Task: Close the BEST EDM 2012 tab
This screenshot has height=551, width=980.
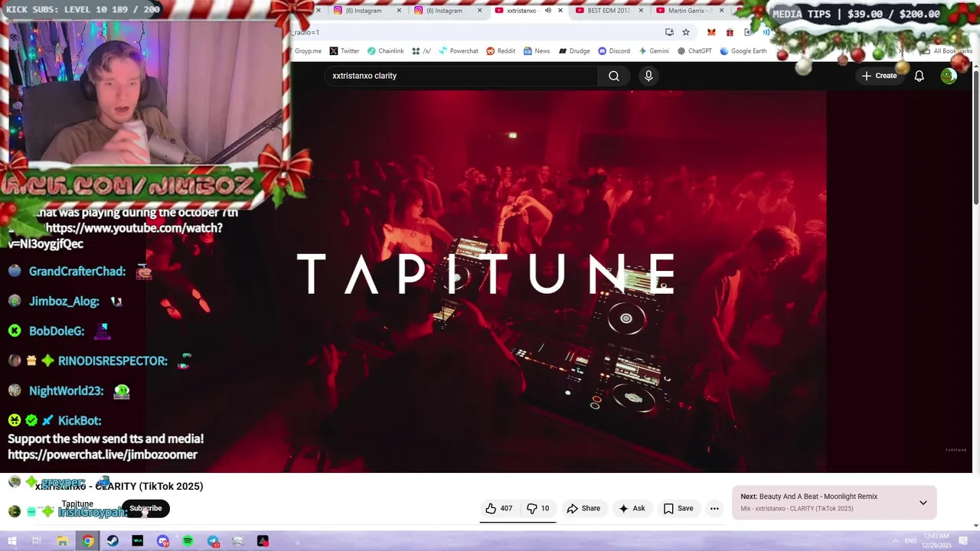Action: (640, 11)
